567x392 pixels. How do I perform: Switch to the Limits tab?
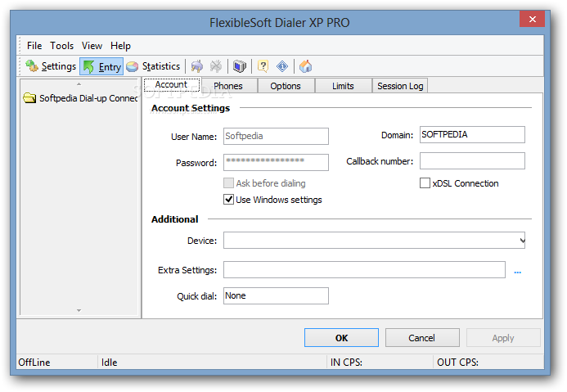point(343,86)
